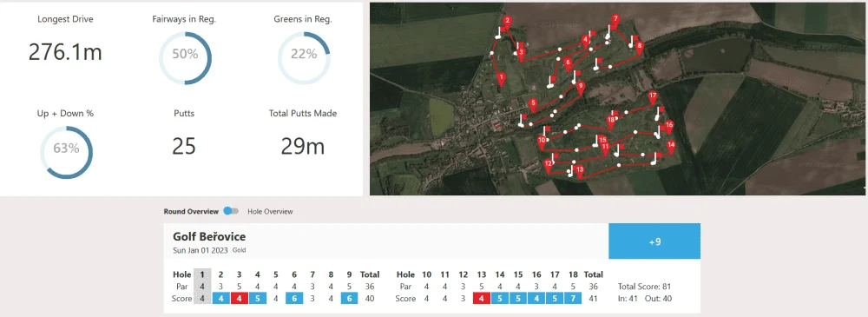
Task: Click the hole 14 map pin
Action: point(671,146)
